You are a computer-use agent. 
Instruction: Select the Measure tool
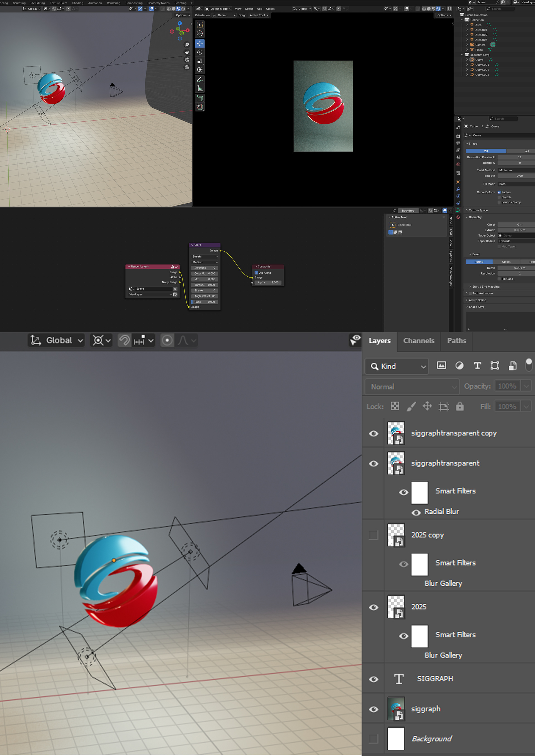[200, 88]
